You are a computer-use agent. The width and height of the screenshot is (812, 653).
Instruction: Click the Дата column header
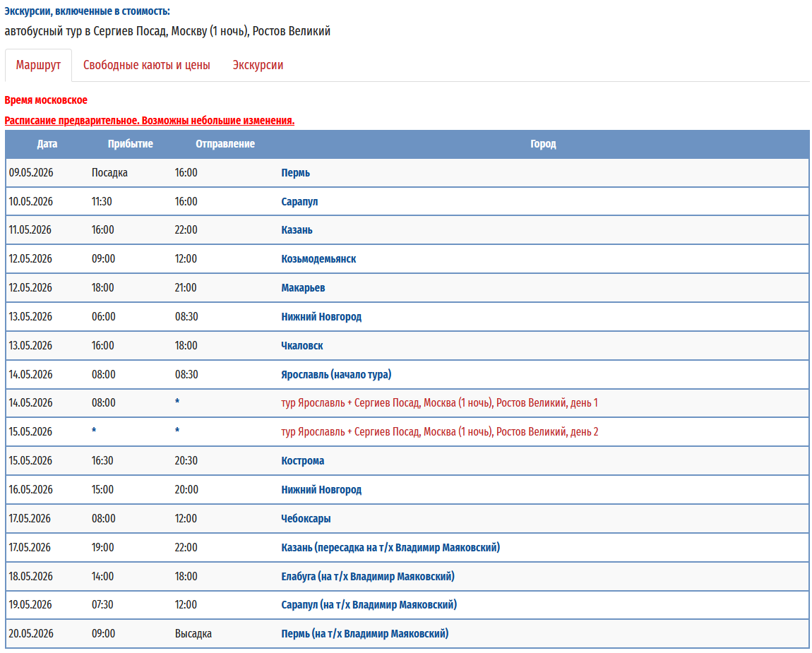47,144
